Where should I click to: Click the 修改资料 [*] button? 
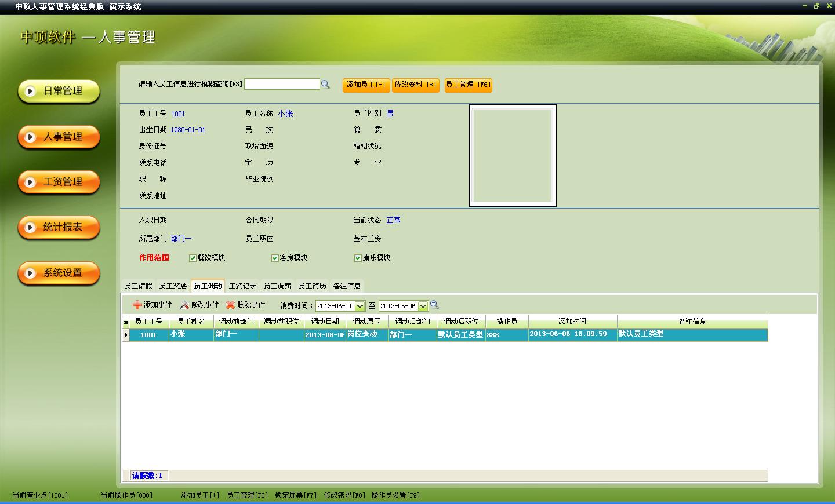click(416, 85)
